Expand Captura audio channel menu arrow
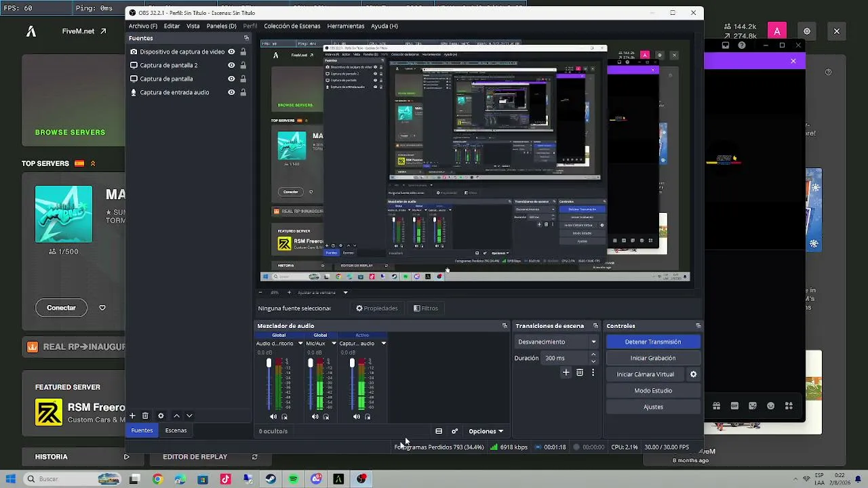Image resolution: width=868 pixels, height=488 pixels. (383, 344)
